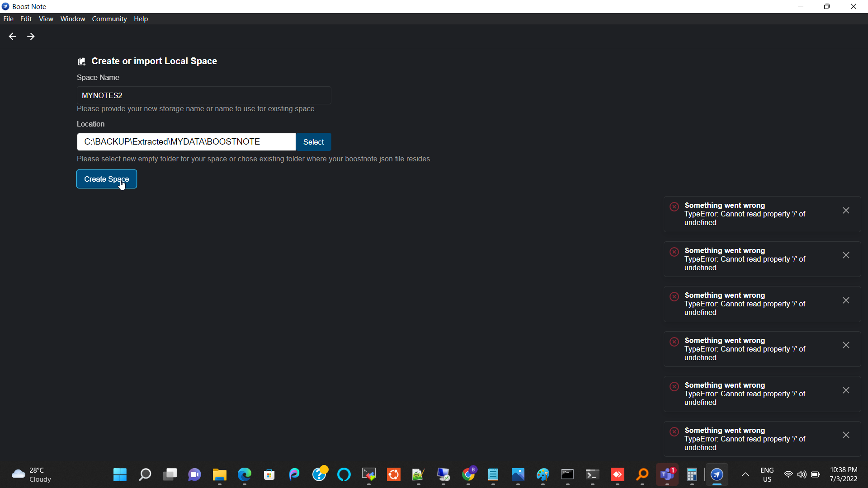
Task: Click the Create Space button
Action: [x=107, y=179]
